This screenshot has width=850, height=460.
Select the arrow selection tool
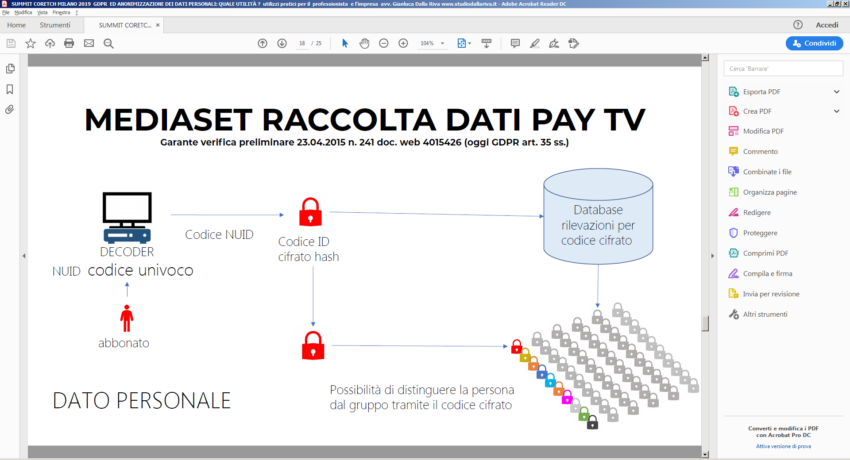[345, 43]
